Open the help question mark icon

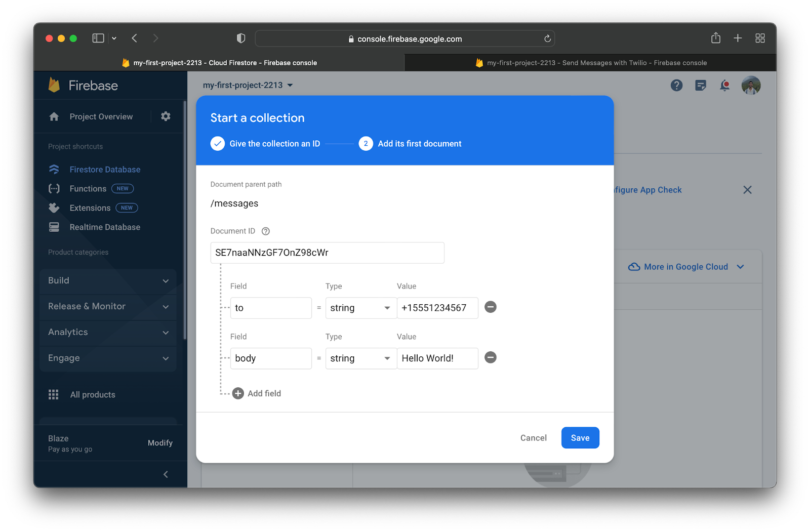tap(676, 85)
